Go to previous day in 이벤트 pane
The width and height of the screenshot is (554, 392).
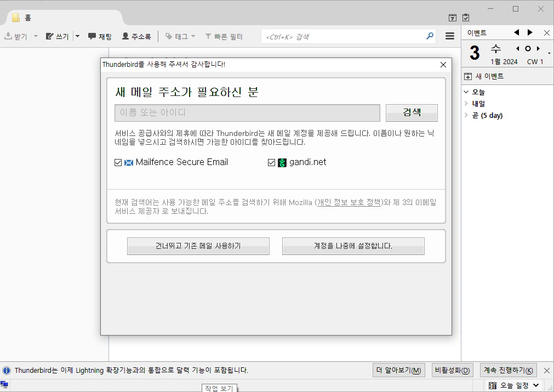[517, 32]
